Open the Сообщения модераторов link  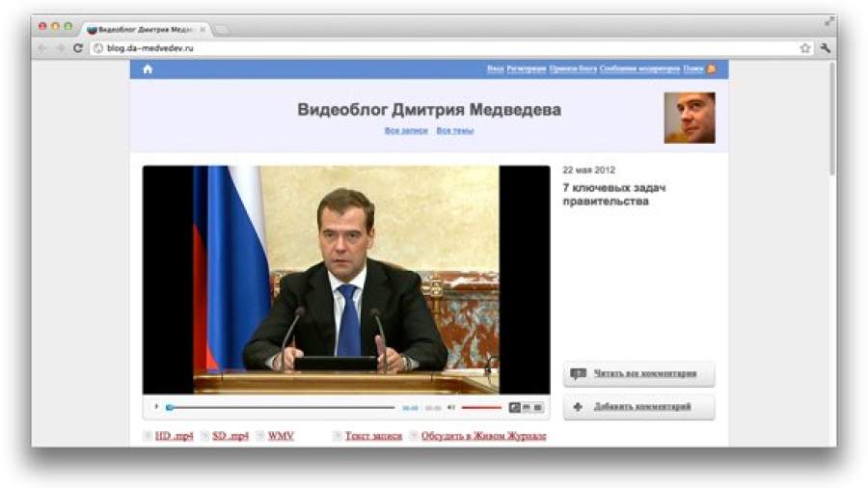click(640, 68)
